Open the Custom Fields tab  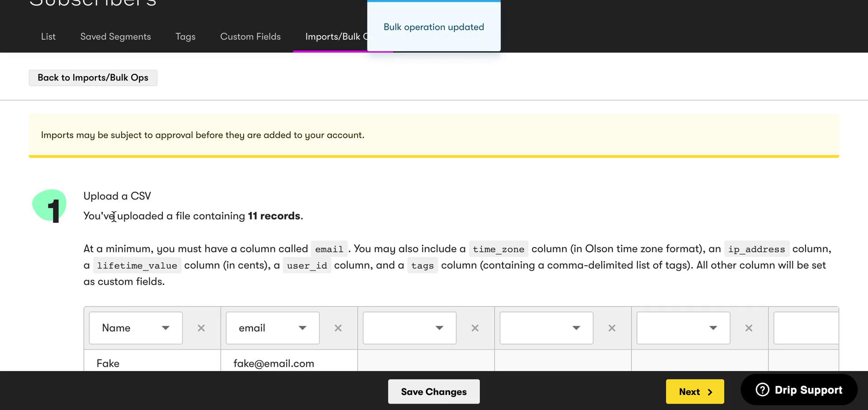pos(250,37)
